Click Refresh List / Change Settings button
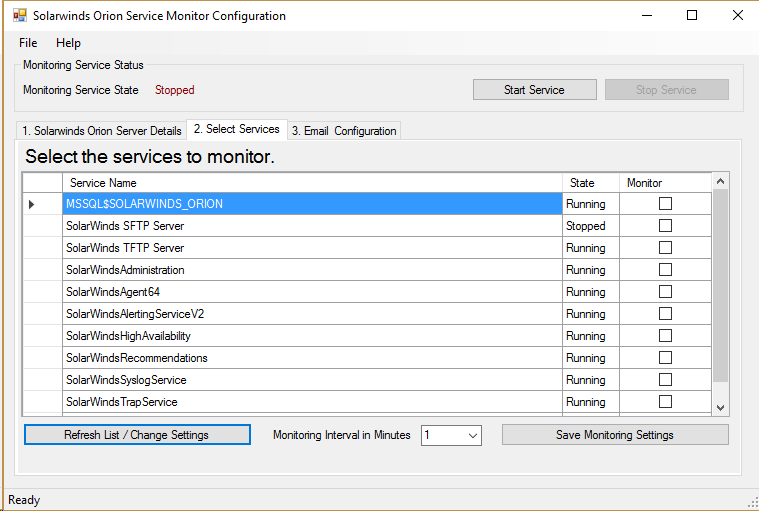 tap(137, 435)
